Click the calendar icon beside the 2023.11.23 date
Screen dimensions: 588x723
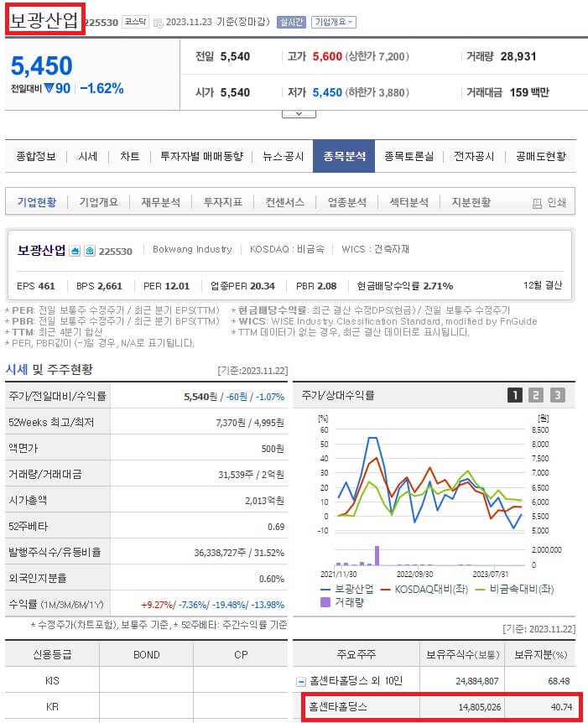click(159, 23)
